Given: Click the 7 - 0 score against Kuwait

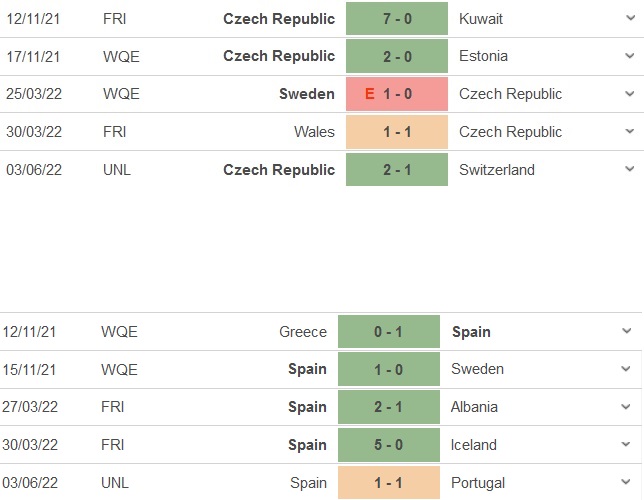Looking at the screenshot, I should pyautogui.click(x=397, y=19).
